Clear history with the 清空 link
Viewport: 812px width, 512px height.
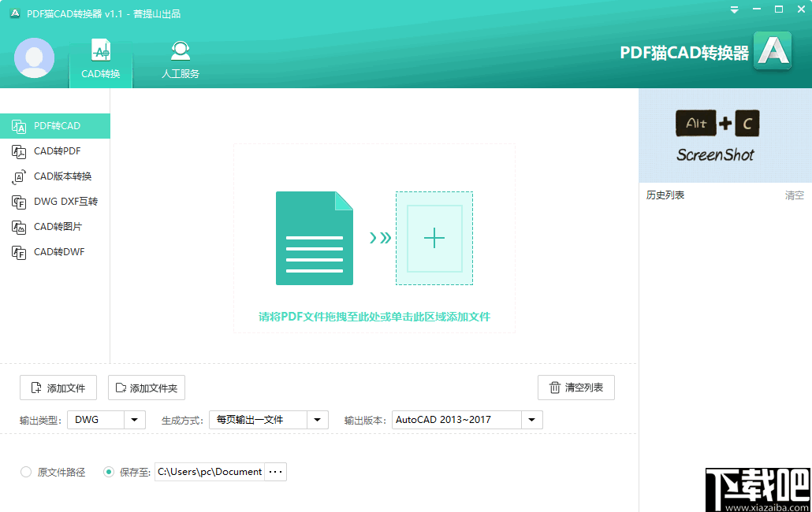[x=794, y=195]
